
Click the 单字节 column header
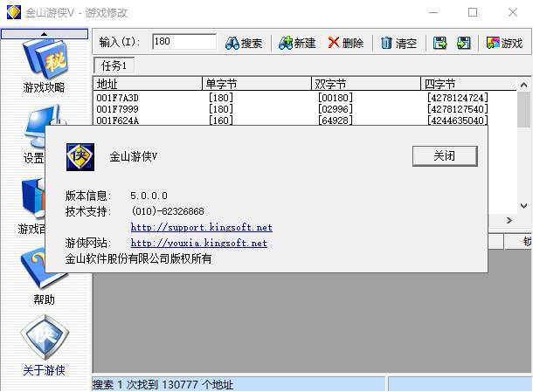tap(257, 84)
